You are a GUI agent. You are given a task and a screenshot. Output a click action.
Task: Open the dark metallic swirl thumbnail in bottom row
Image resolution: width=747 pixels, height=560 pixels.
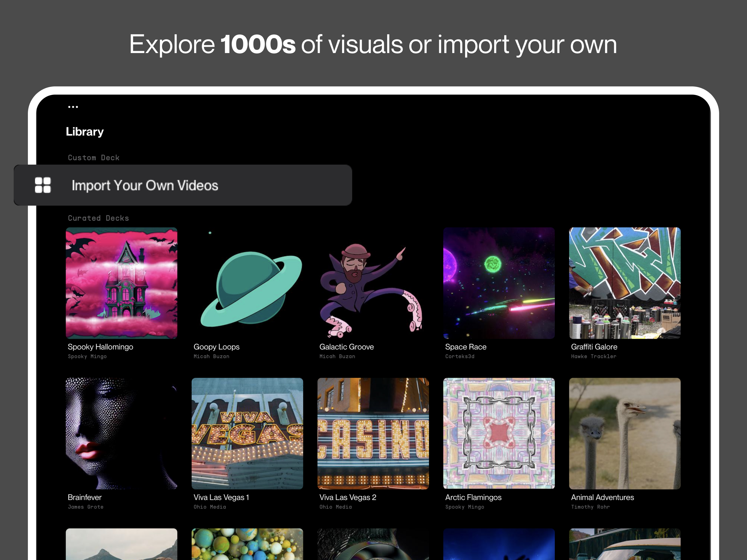pos(373,544)
